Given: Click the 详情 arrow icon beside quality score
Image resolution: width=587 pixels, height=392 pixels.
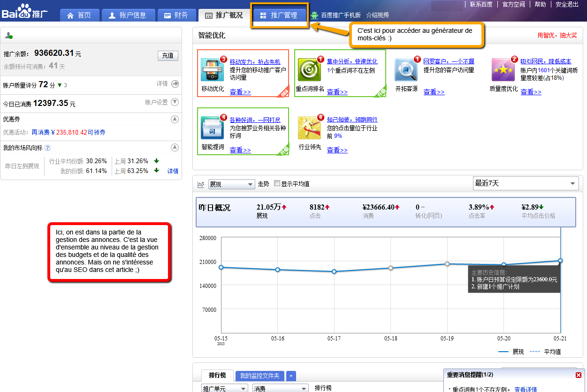Looking at the screenshot, I should click(175, 84).
